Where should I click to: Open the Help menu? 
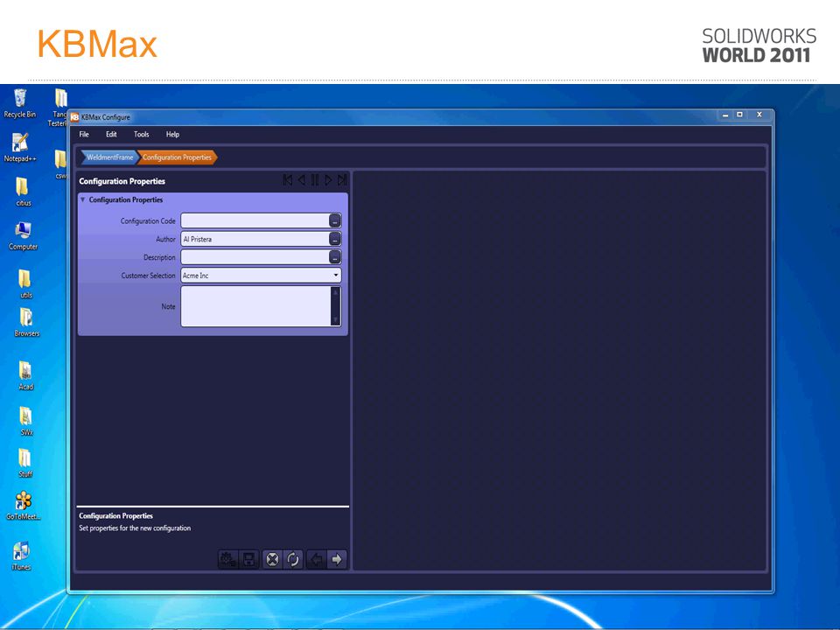click(172, 135)
